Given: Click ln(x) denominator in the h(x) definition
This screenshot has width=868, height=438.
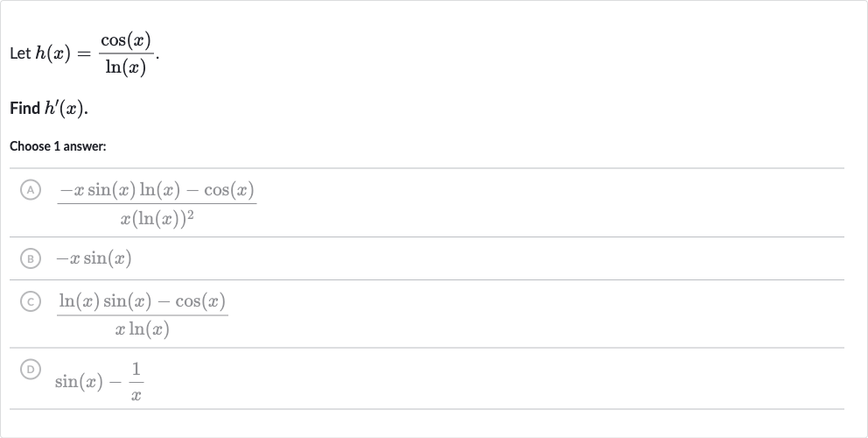Looking at the screenshot, I should pos(126,67).
